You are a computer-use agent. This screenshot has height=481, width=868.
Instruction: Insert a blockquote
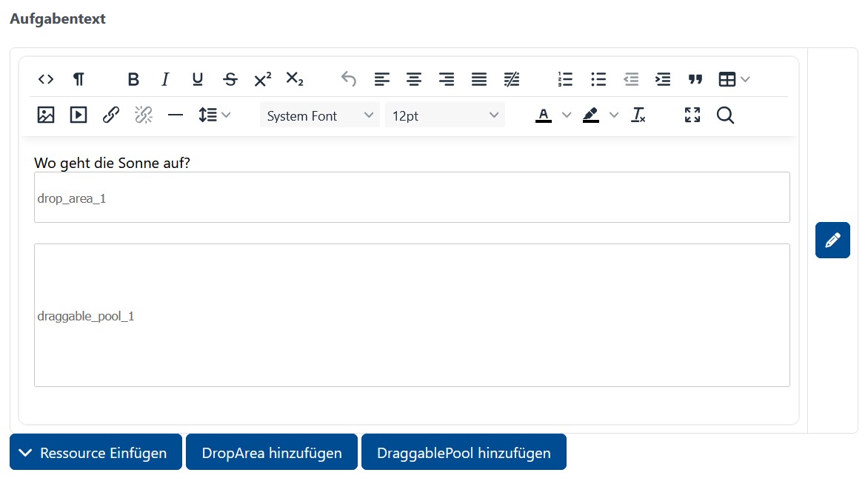tap(695, 79)
